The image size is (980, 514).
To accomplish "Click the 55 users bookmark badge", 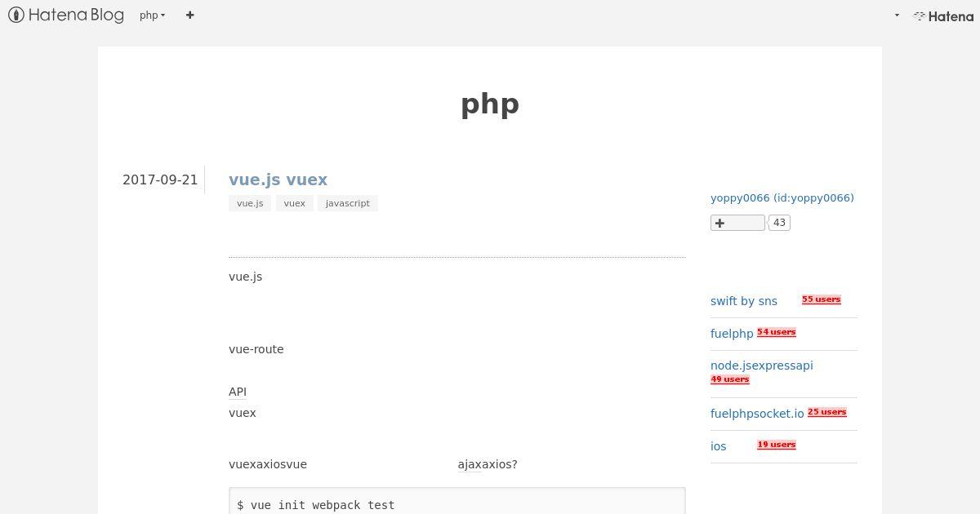I will [822, 299].
